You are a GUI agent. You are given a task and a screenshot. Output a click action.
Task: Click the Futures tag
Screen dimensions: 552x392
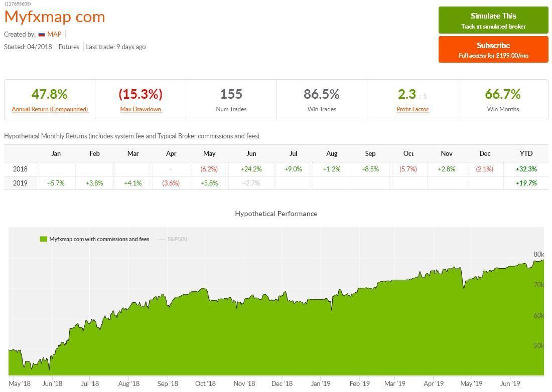pyautogui.click(x=69, y=47)
